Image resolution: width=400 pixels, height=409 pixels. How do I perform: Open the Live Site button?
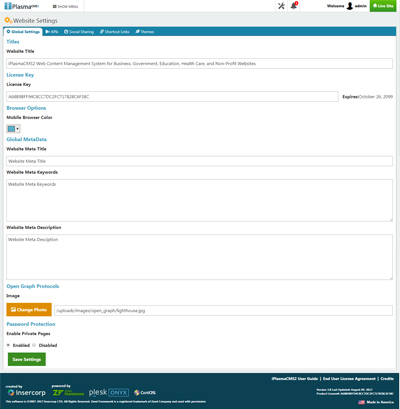(383, 6)
